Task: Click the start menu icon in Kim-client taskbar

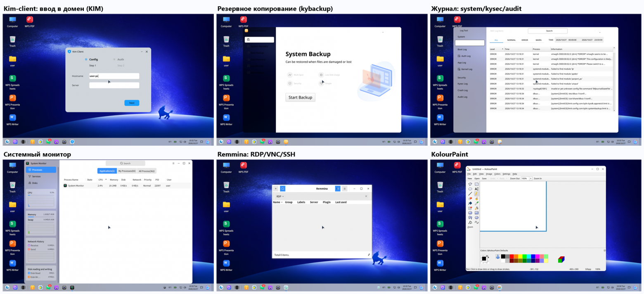Action: [x=7, y=142]
